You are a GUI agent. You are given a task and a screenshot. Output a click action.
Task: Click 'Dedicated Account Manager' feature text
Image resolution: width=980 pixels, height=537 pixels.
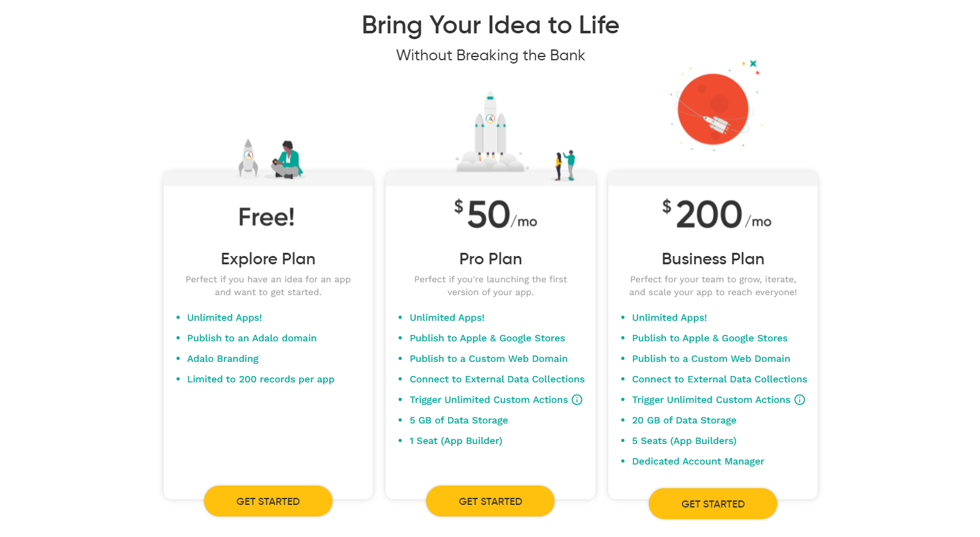(x=698, y=461)
